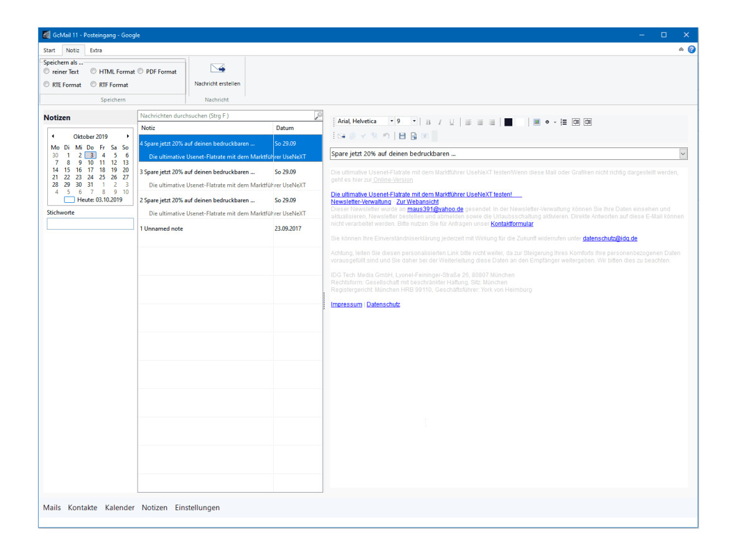Toggle the numbered list icon

pos(564,122)
